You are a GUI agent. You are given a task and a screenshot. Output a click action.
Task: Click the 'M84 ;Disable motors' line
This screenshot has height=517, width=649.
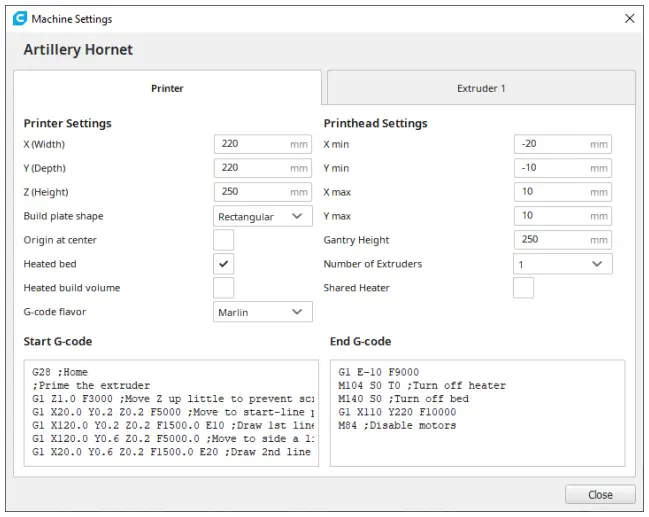[397, 425]
